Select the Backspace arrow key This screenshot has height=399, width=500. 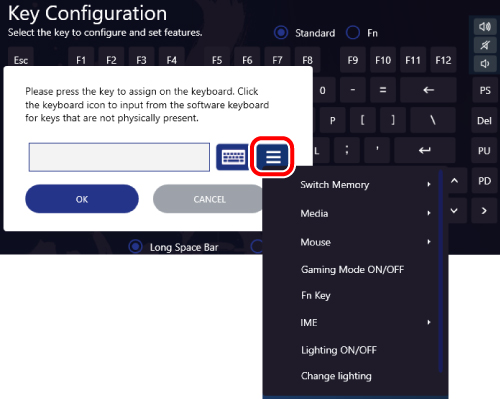coord(428,90)
